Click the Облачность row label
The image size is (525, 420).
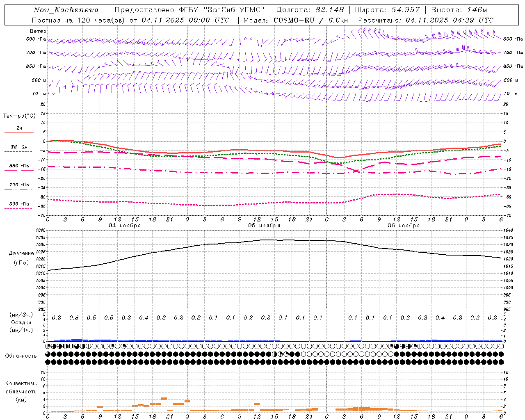(x=21, y=356)
